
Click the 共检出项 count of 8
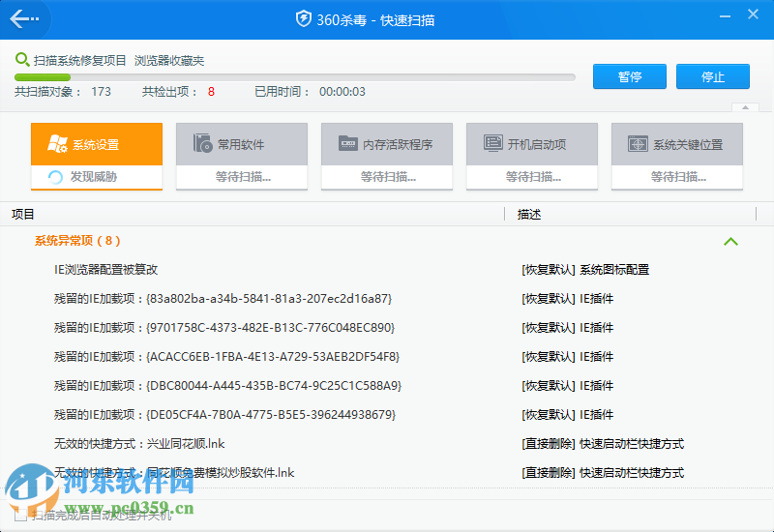pos(211,92)
